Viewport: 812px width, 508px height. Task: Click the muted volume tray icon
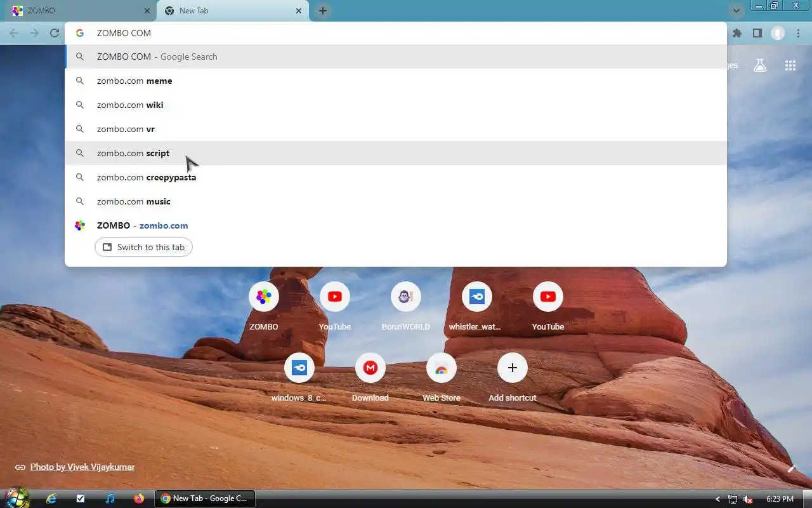pyautogui.click(x=749, y=499)
